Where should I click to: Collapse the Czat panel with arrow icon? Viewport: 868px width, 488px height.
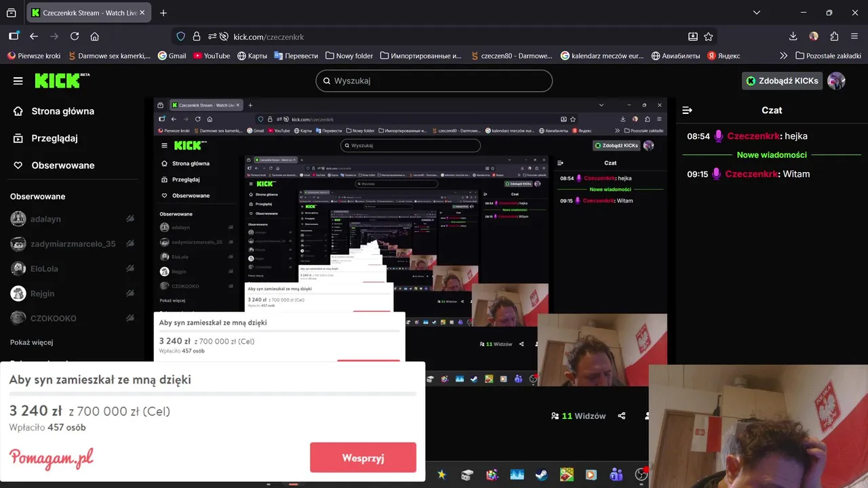click(687, 110)
